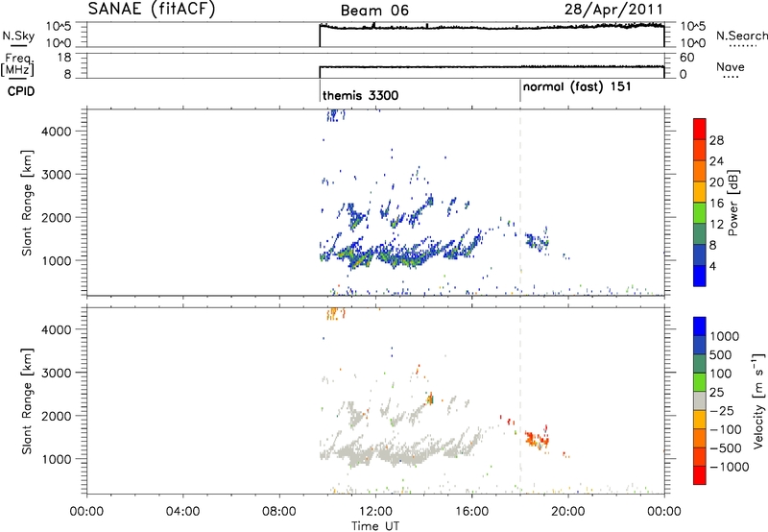Click the 'N.Search' legend label
768x532 pixels.
(x=742, y=36)
